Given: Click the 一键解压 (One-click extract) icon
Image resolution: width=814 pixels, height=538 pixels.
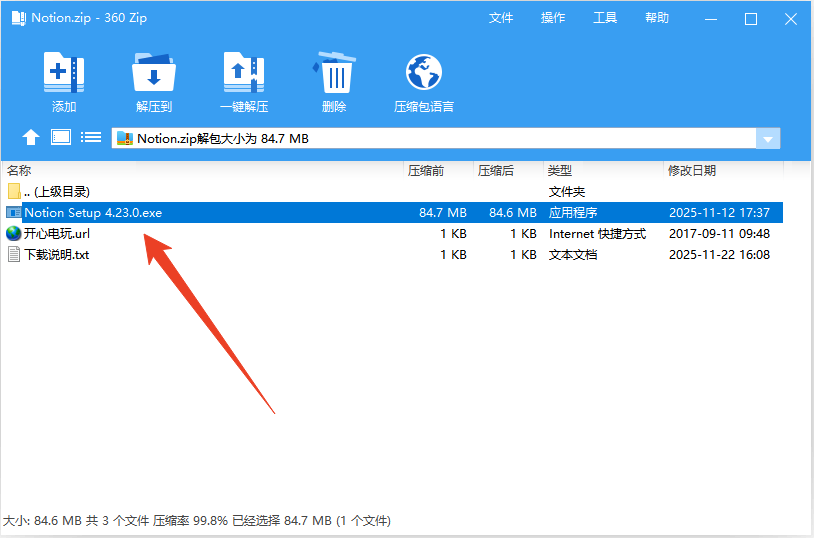Looking at the screenshot, I should pos(243,72).
